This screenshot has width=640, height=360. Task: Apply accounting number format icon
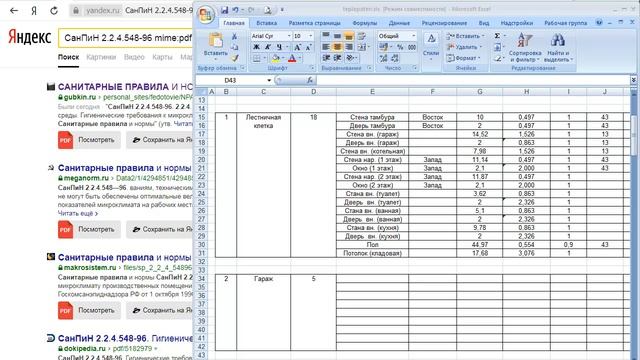coord(383,47)
